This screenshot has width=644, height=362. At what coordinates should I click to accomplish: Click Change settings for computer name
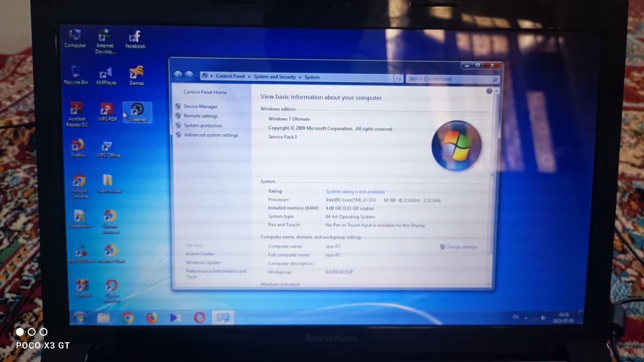458,247
